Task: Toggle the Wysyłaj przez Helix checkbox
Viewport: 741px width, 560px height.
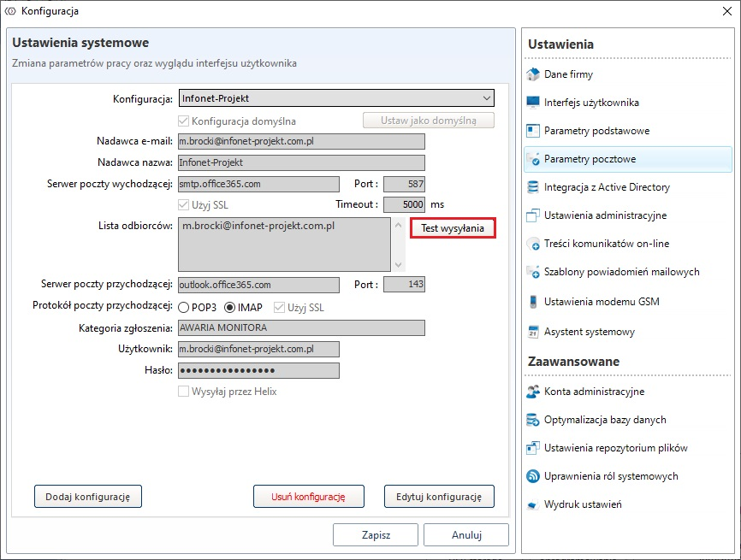Action: (x=183, y=392)
